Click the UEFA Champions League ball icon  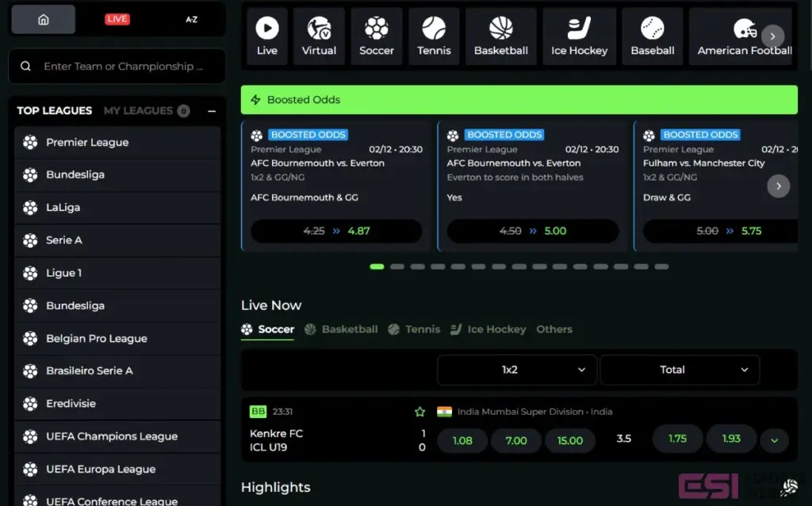(30, 436)
